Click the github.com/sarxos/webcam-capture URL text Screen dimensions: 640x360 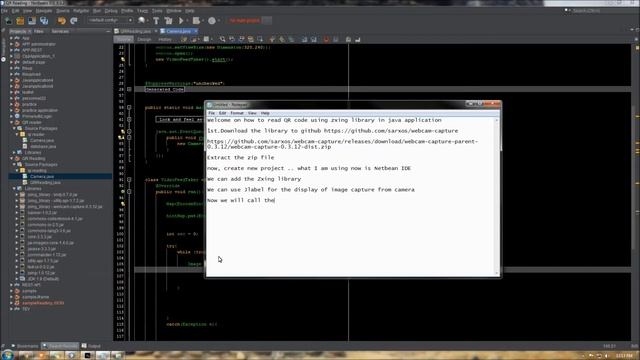(x=391, y=131)
